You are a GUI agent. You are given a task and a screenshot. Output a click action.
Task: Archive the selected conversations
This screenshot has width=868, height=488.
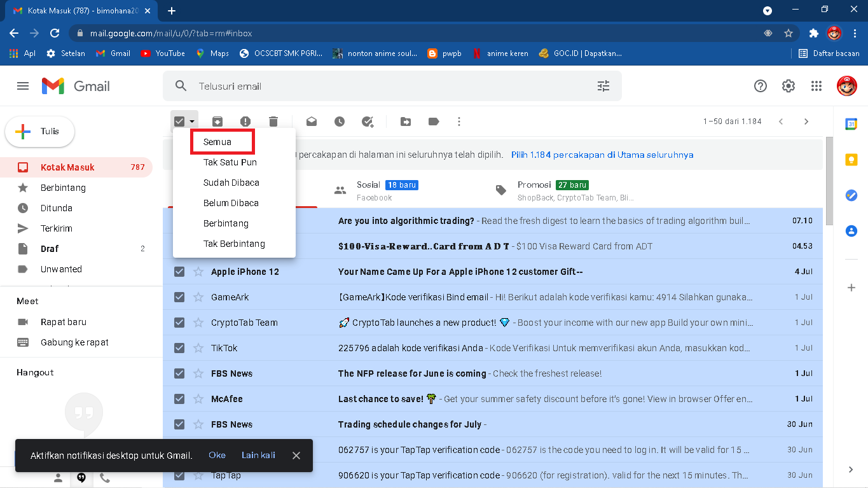[x=217, y=122]
